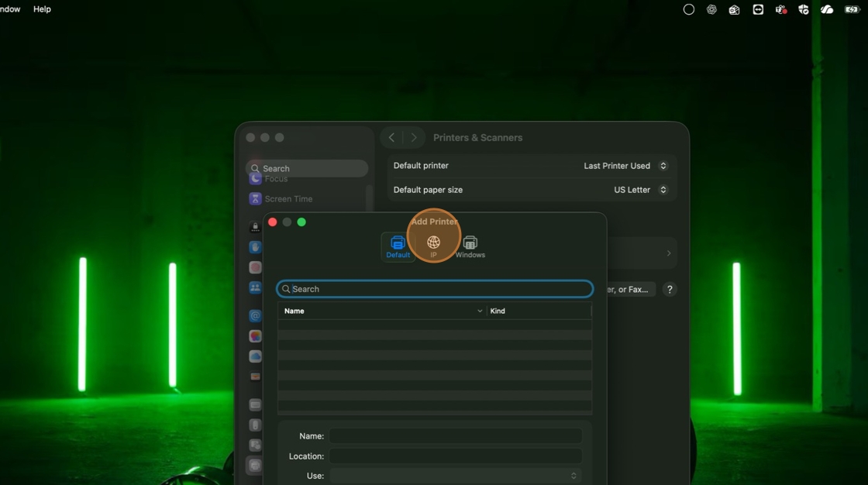Open ChatGPT icon in menu bar

pyautogui.click(x=711, y=9)
